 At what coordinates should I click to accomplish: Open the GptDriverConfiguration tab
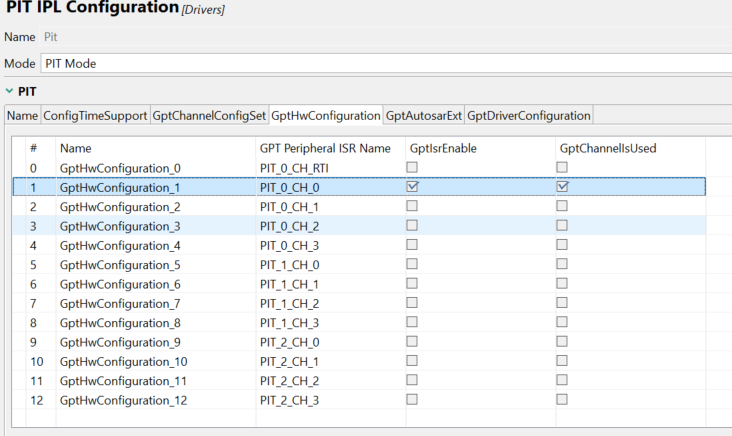(529, 115)
